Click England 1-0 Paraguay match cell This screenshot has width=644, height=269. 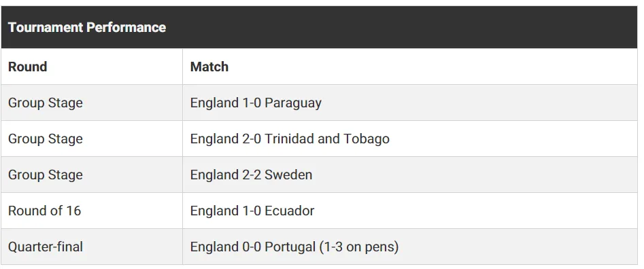click(x=410, y=103)
